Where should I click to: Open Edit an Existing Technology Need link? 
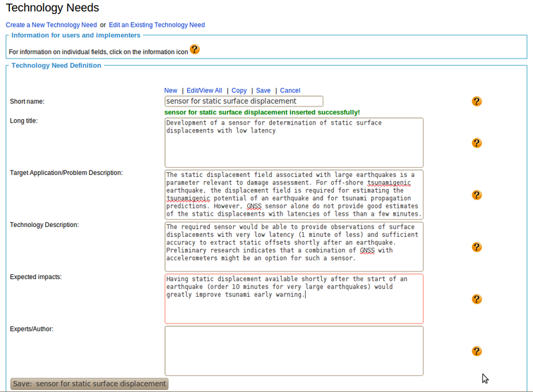(157, 25)
